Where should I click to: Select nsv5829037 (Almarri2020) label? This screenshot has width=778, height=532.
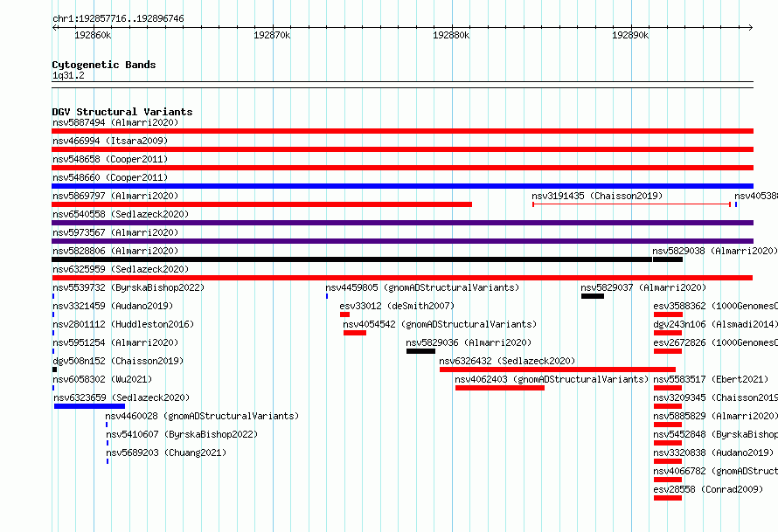click(x=643, y=287)
